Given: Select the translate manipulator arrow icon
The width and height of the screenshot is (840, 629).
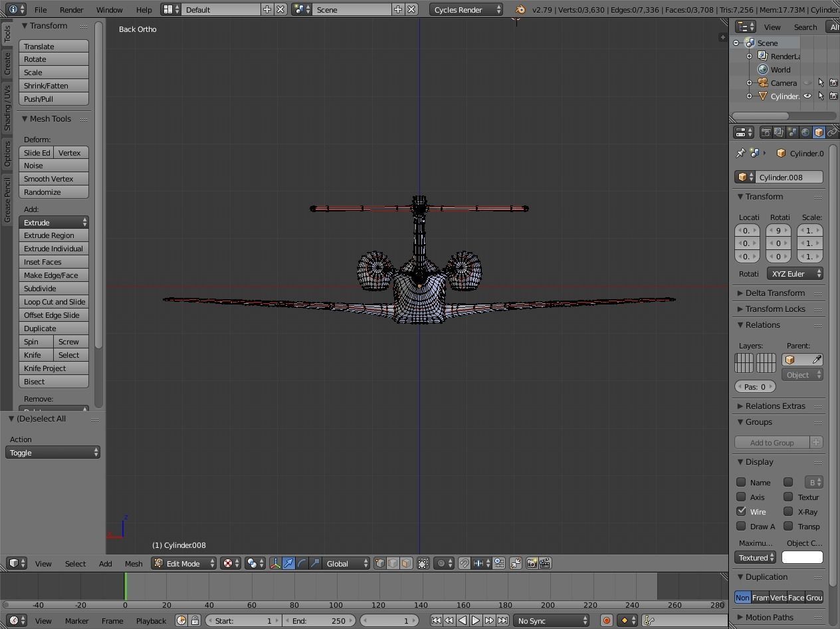Looking at the screenshot, I should 288,563.
